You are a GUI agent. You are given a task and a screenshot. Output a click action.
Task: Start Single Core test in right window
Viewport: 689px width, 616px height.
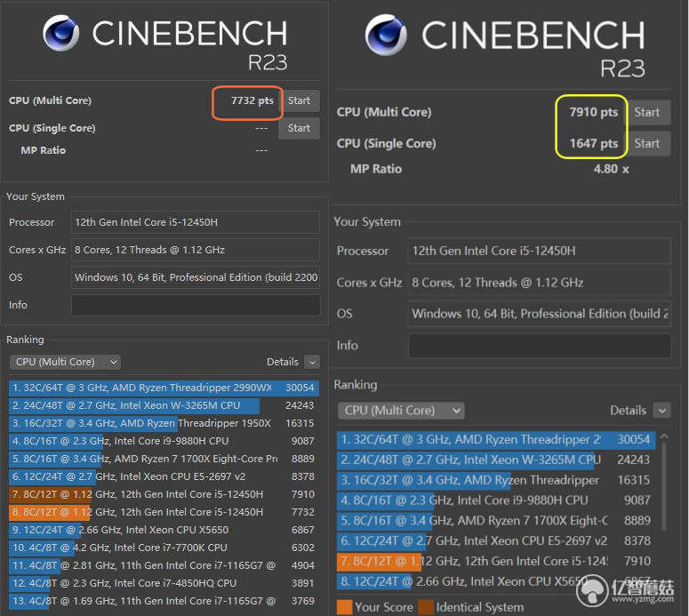(x=647, y=144)
